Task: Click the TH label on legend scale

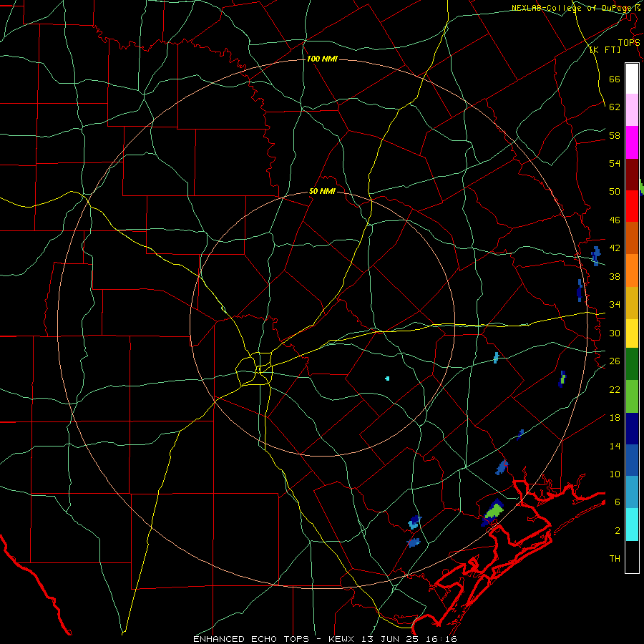Action: 615,559
